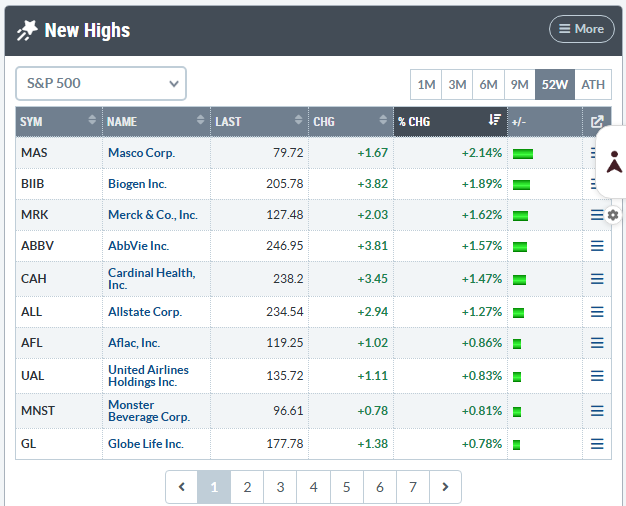Click the MAS ticker symbol

click(34, 153)
